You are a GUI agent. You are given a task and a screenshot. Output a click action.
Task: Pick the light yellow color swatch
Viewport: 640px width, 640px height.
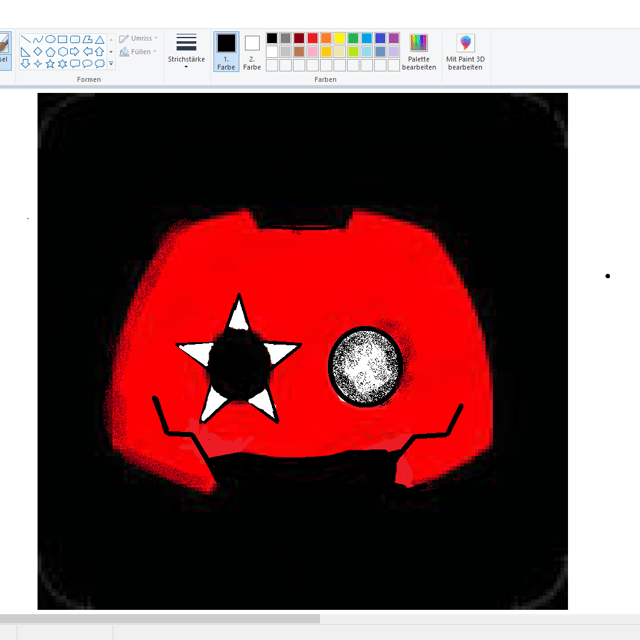point(340,52)
